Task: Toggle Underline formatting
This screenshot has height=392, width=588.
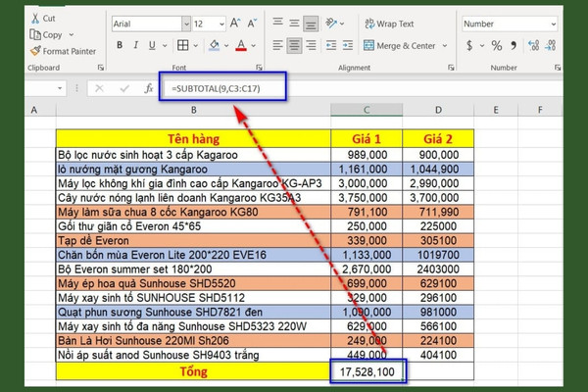Action: pos(152,45)
